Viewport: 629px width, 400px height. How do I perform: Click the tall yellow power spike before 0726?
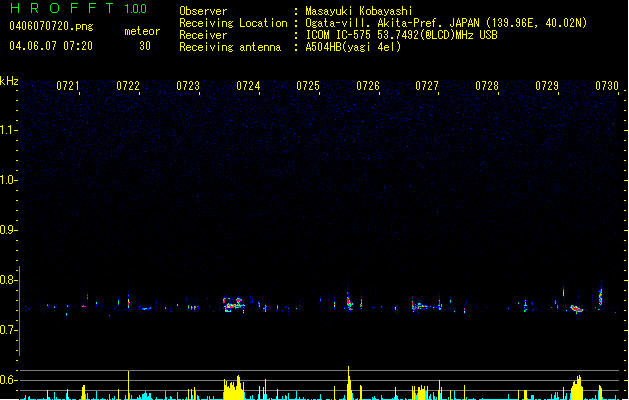[x=349, y=382]
